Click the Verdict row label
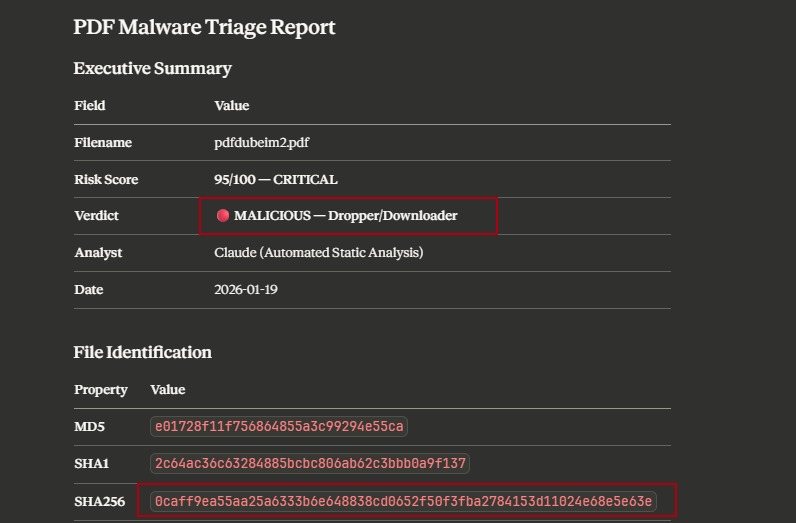 [x=96, y=216]
